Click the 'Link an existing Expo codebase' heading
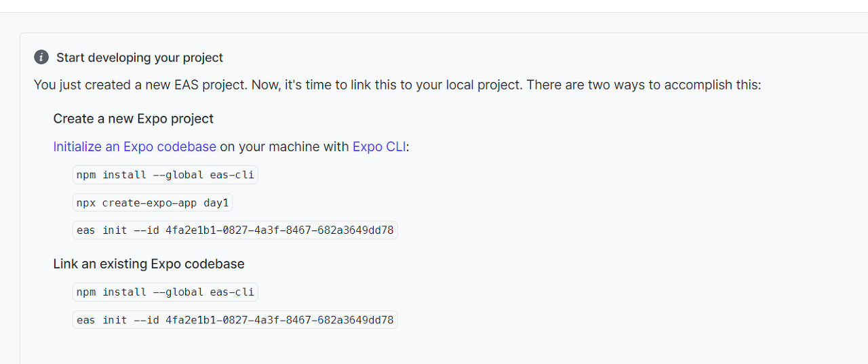 tap(149, 264)
